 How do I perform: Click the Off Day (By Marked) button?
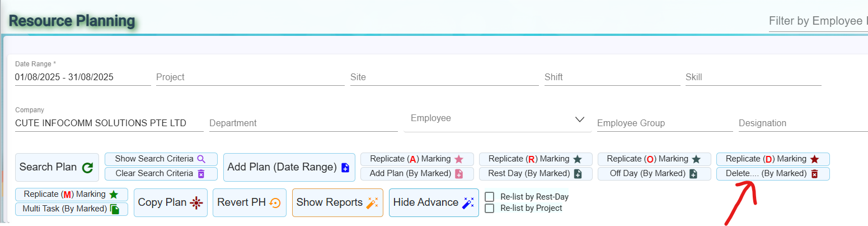tap(654, 174)
